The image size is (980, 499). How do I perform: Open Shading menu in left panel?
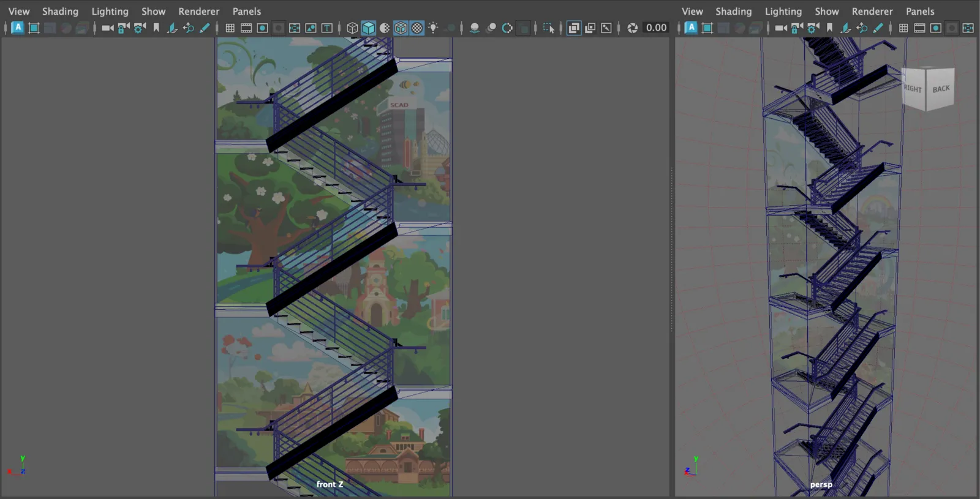point(60,11)
